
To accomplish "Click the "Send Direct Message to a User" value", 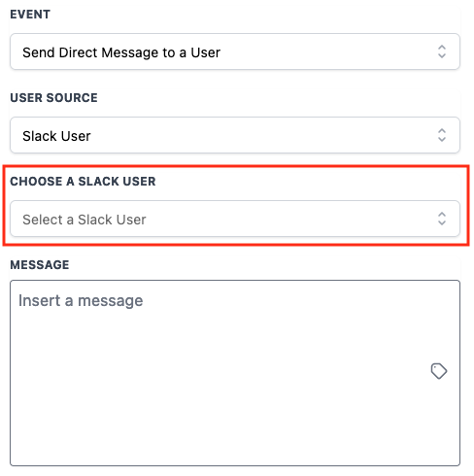I will pyautogui.click(x=121, y=52).
